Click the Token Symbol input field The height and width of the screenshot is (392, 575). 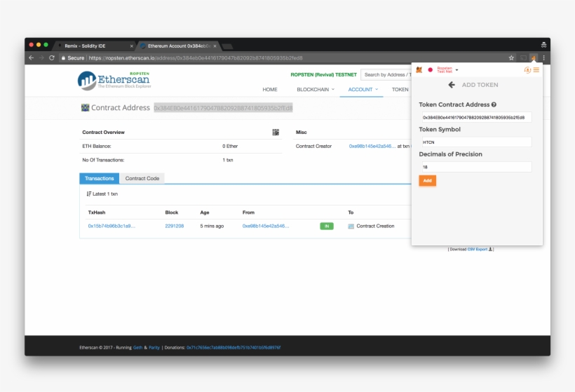475,142
